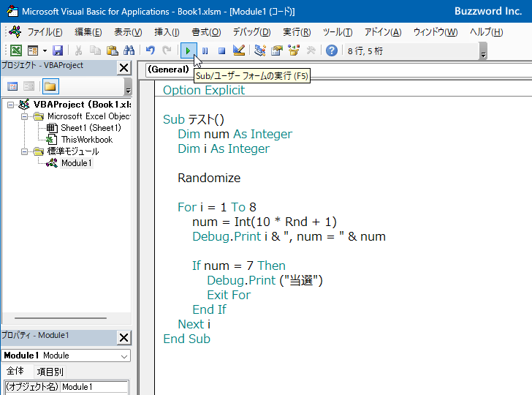Open the ファイル(F) menu
Image resolution: width=532 pixels, height=395 pixels.
45,32
